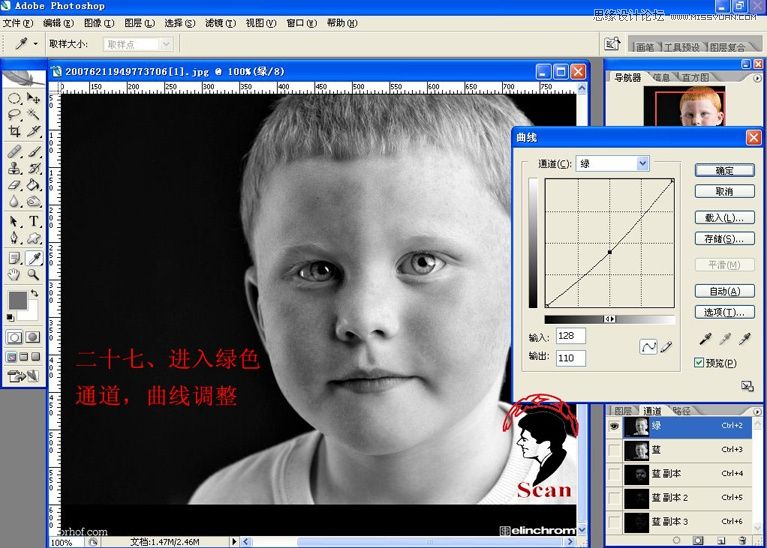Viewport: 767px width, 548px height.
Task: Click 载入(L)... button
Action: [x=724, y=218]
